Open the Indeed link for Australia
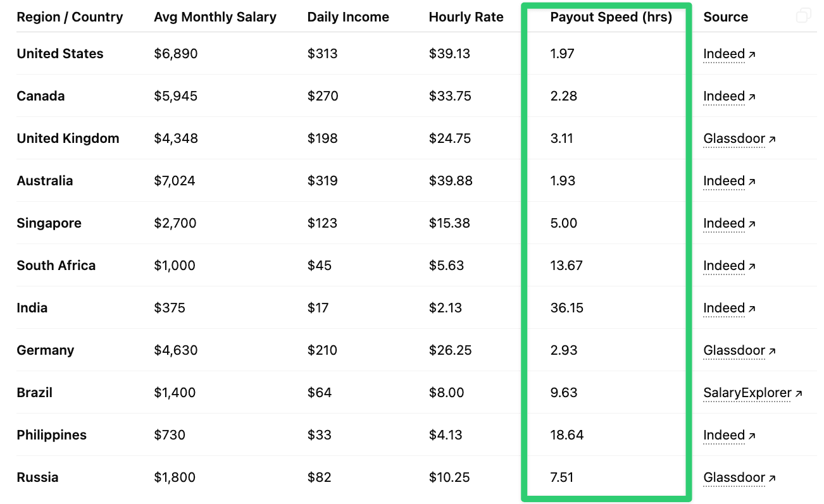 click(723, 181)
